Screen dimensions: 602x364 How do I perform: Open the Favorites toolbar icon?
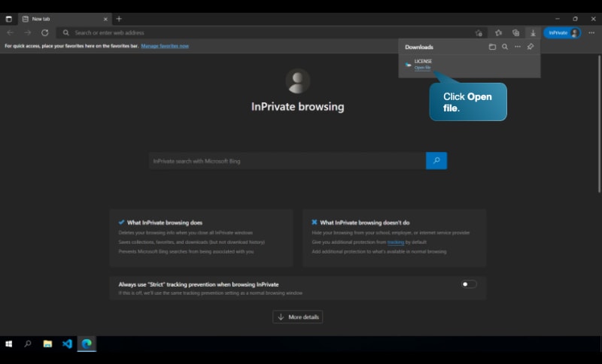498,33
